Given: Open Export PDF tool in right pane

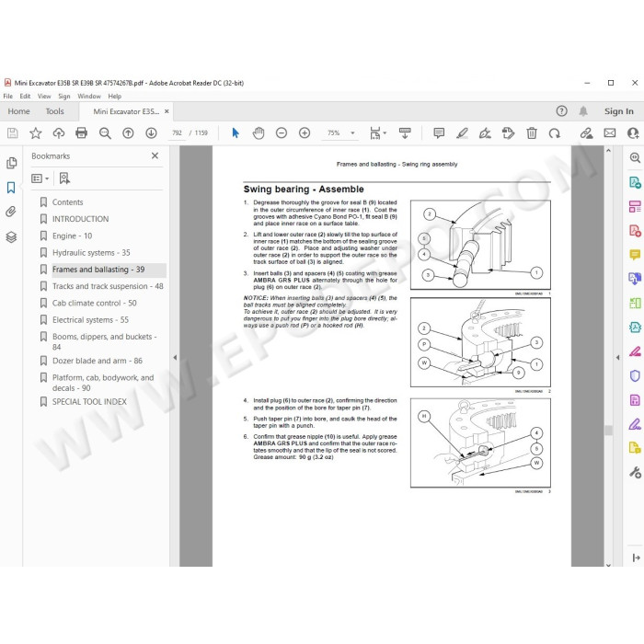Looking at the screenshot, I should pyautogui.click(x=635, y=182).
